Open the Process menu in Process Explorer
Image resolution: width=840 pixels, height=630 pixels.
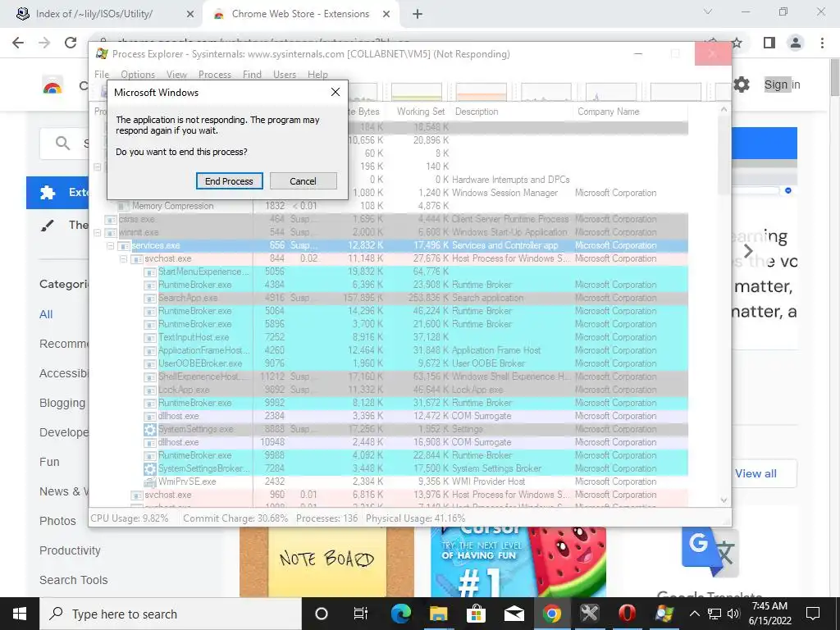coord(214,75)
